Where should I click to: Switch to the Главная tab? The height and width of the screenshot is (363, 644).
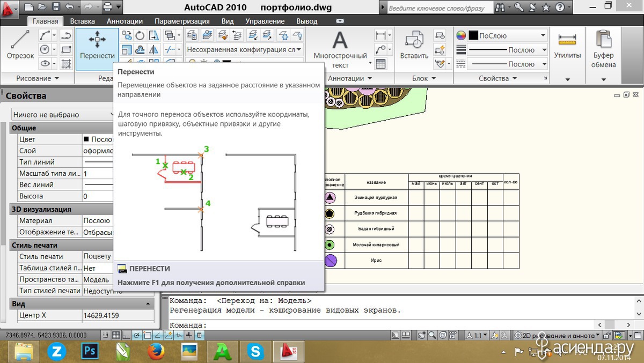pyautogui.click(x=45, y=21)
